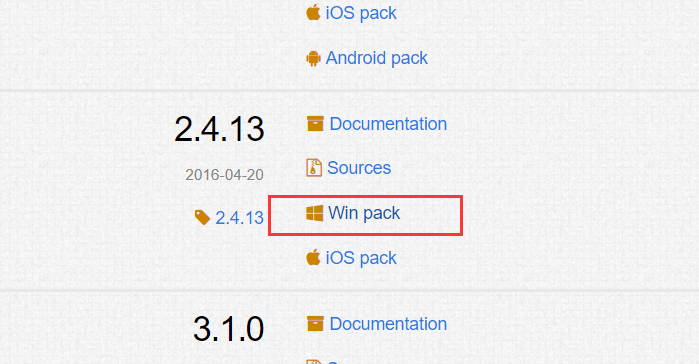
Task: Click the Windows logo icon
Action: (314, 213)
